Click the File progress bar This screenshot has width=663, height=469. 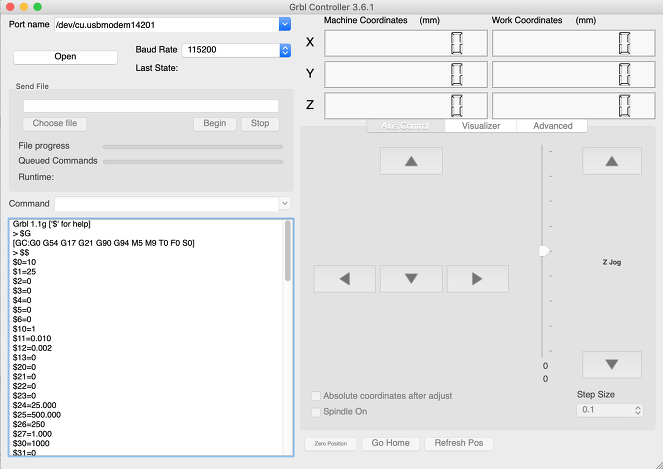pyautogui.click(x=193, y=147)
